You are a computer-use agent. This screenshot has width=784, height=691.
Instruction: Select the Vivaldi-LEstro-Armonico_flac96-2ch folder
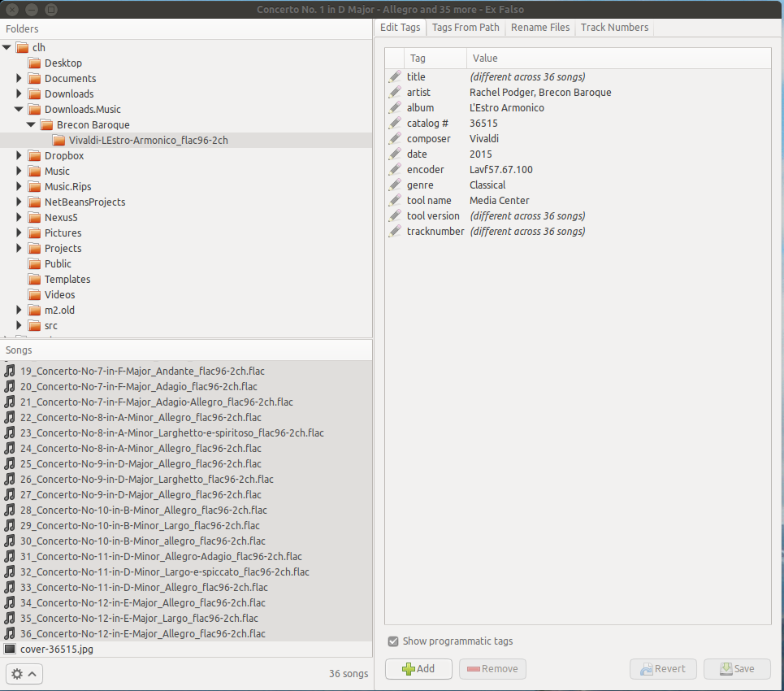click(x=148, y=141)
